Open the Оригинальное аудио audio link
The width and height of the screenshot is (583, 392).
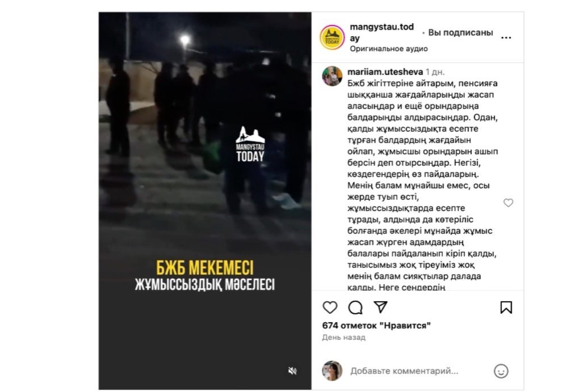pos(388,49)
